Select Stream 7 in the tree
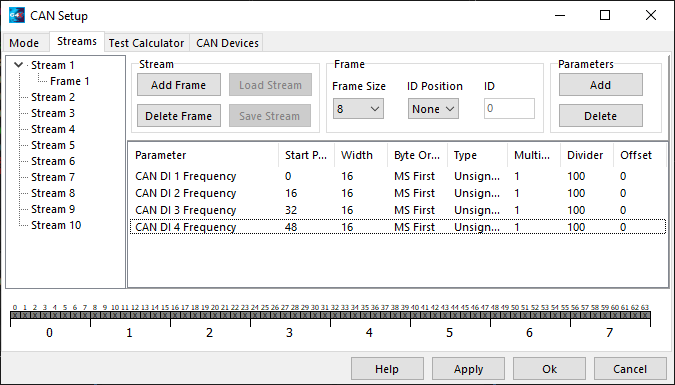The width and height of the screenshot is (675, 385). click(53, 177)
